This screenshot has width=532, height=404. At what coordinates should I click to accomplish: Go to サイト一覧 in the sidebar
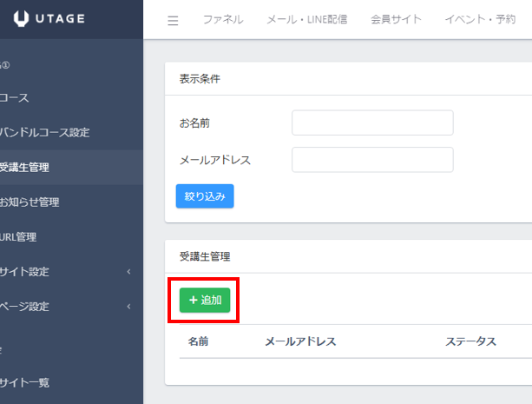point(24,383)
